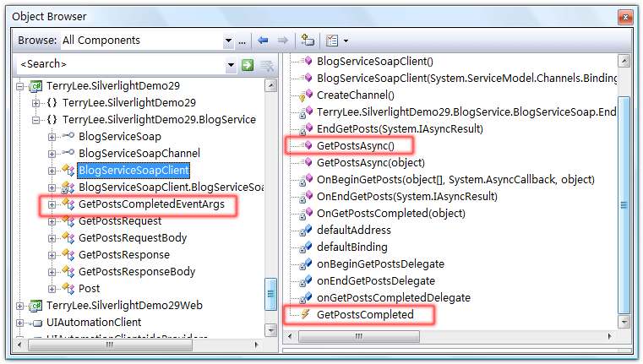
Task: Select the GetPostsResponseBody tree item
Action: tap(136, 272)
